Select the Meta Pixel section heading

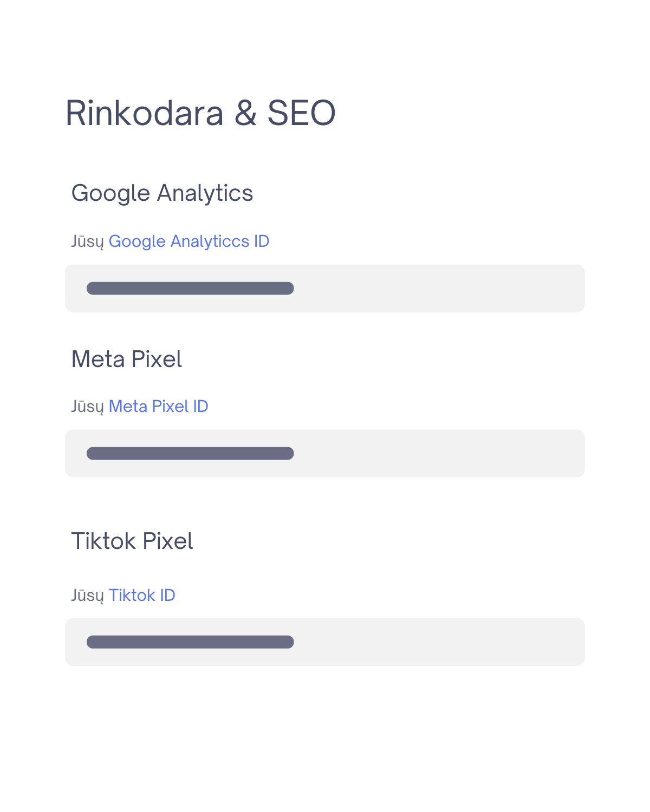tap(127, 359)
